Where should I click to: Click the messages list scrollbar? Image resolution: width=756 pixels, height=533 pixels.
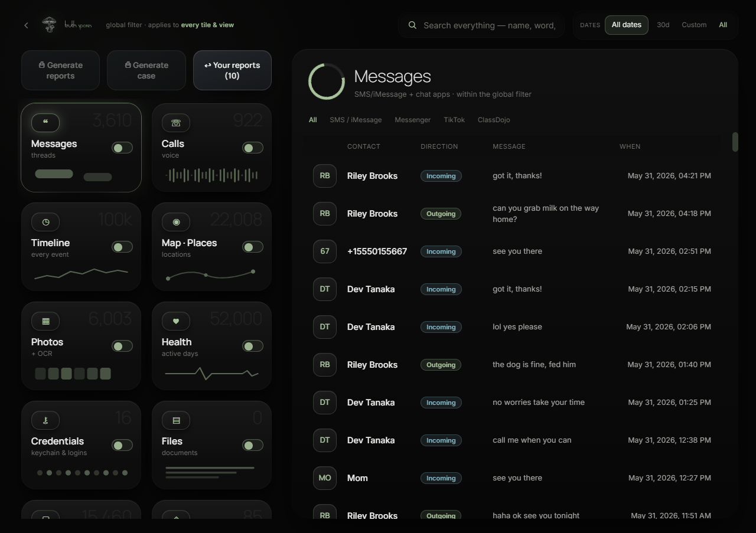click(735, 142)
